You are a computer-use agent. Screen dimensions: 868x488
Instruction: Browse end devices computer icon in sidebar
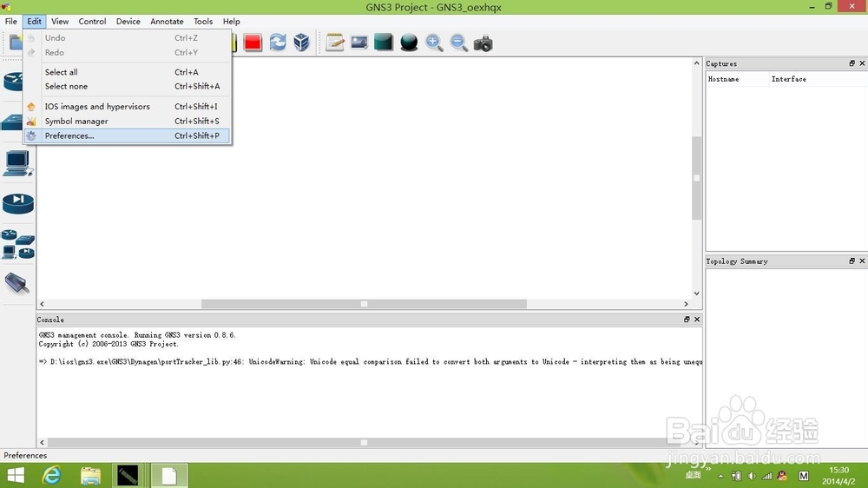17,164
